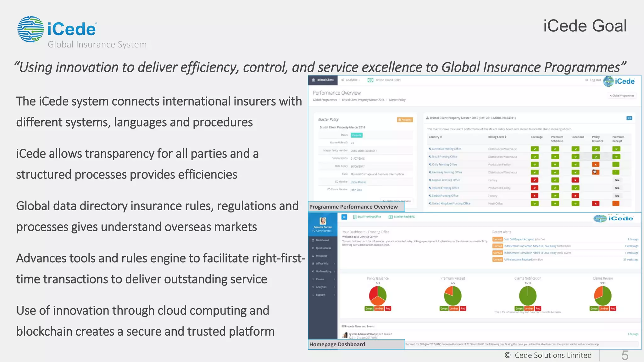Click the Log Out icon

pos(587,80)
